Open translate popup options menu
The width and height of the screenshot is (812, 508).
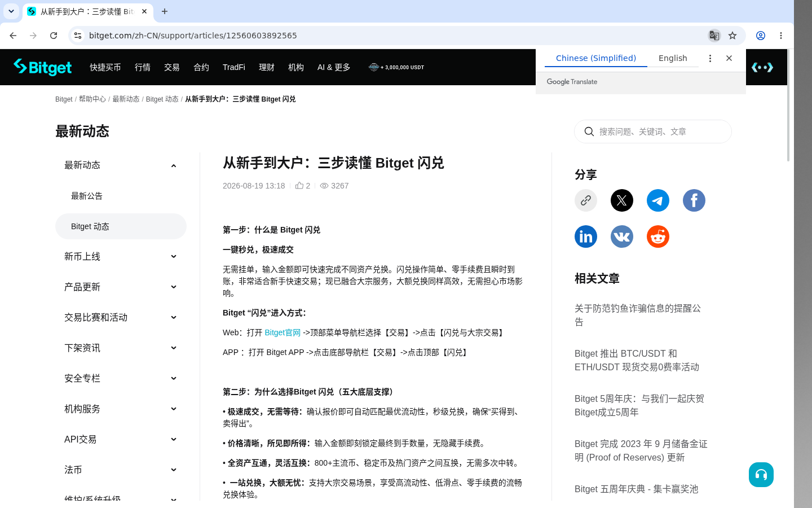pos(710,58)
